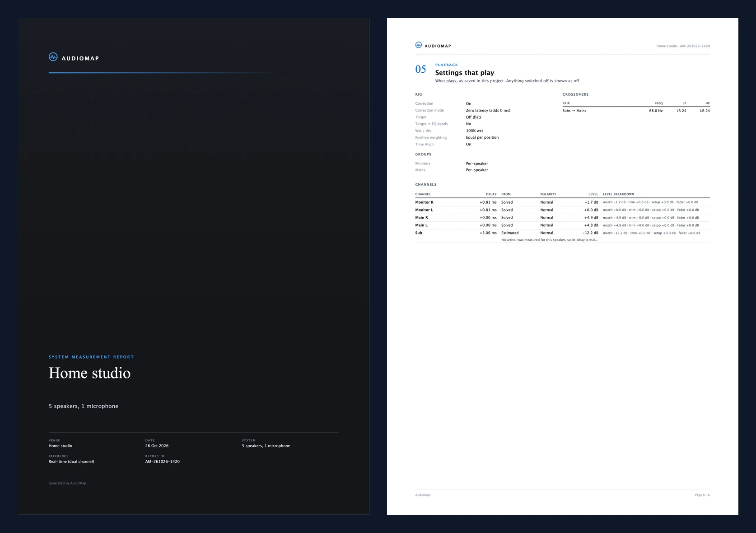Click the crossover frequency '68.8 Hz'
The image size is (756, 533).
[656, 111]
